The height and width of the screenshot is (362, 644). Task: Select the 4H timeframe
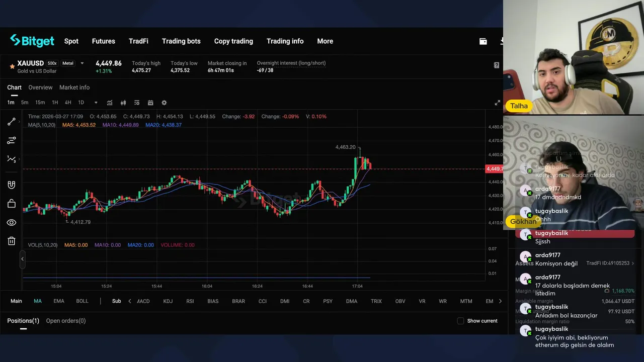tap(68, 103)
